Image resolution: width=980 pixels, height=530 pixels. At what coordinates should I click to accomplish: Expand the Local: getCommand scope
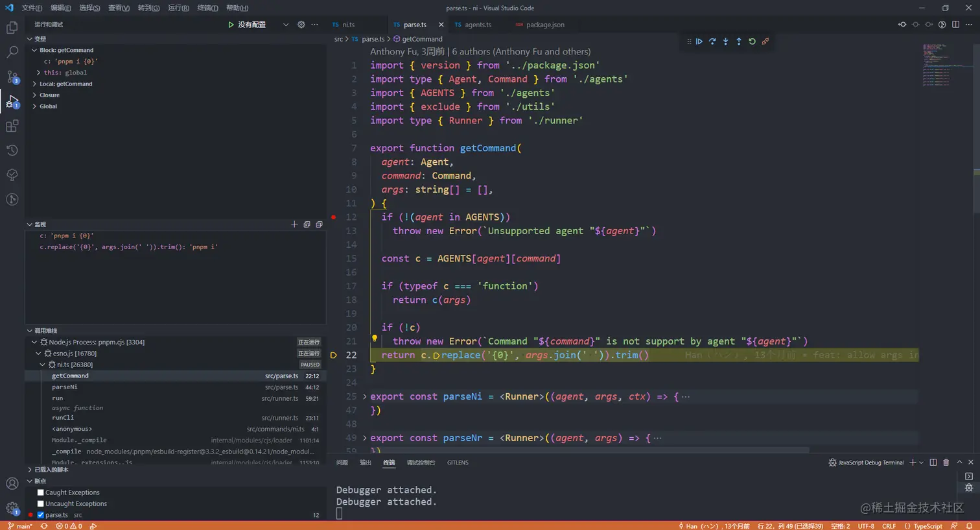tap(34, 84)
